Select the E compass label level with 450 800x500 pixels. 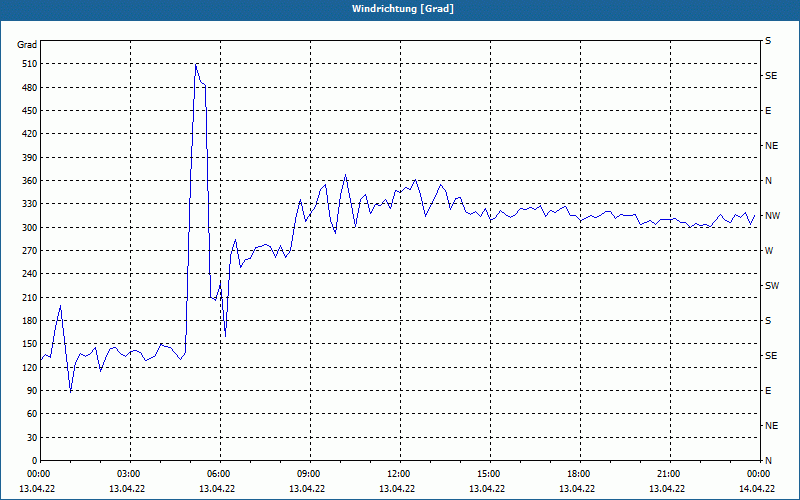768,111
